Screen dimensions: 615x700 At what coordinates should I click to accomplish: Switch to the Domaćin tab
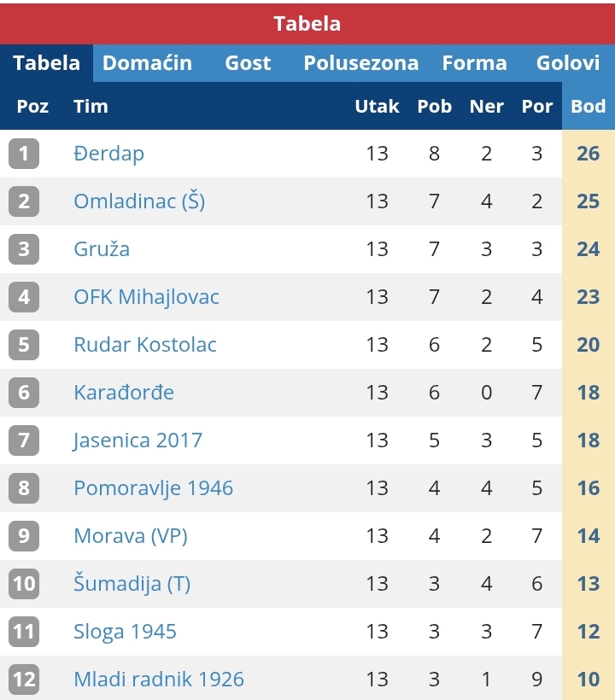pos(147,63)
